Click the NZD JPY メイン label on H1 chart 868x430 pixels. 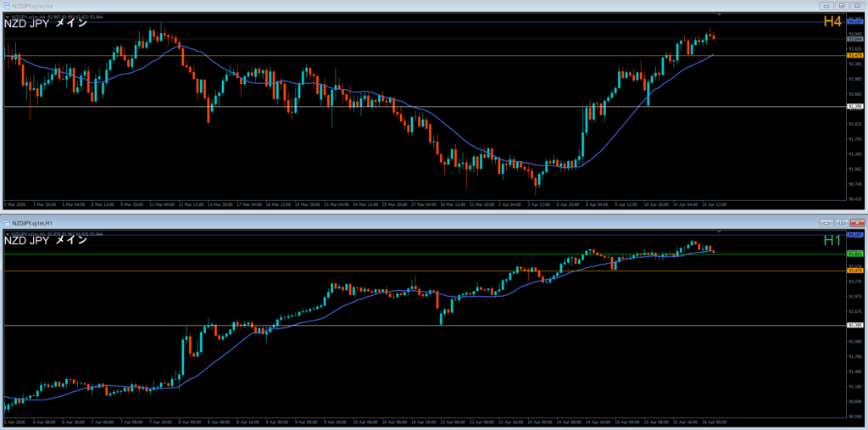46,240
